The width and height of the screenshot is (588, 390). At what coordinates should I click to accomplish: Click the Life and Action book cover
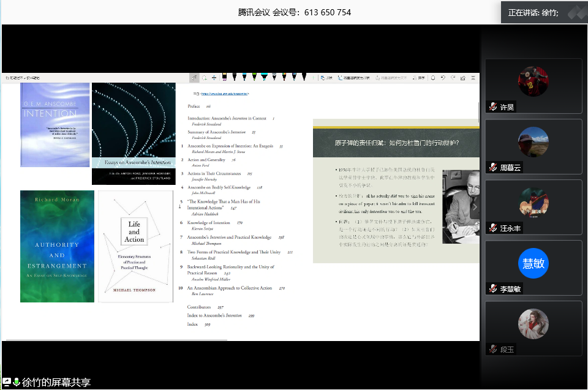click(135, 246)
